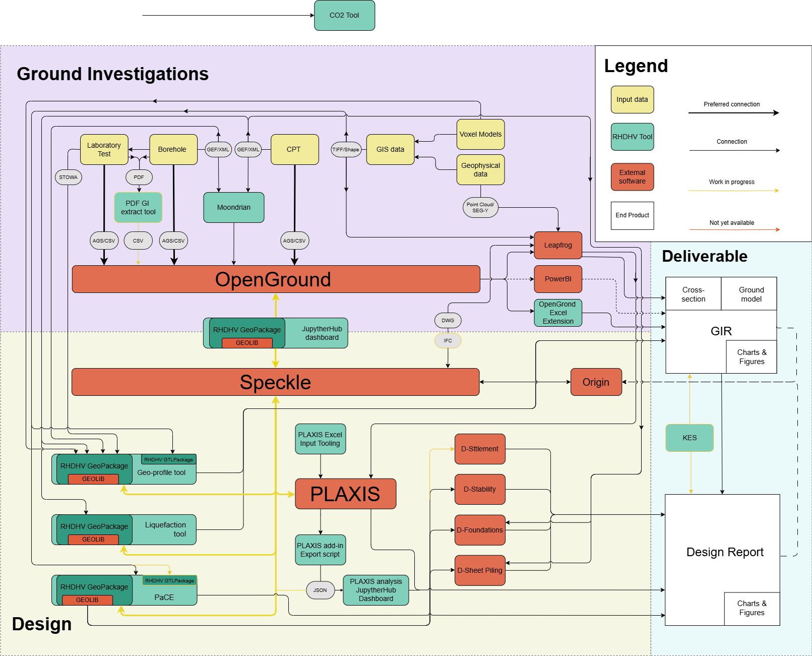Click the External software legend swatch

click(x=632, y=177)
